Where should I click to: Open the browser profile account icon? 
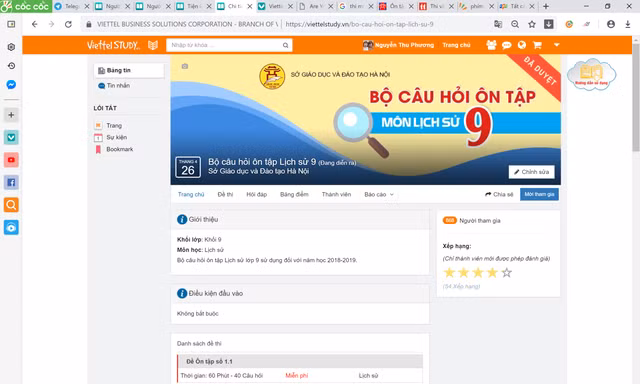611,24
